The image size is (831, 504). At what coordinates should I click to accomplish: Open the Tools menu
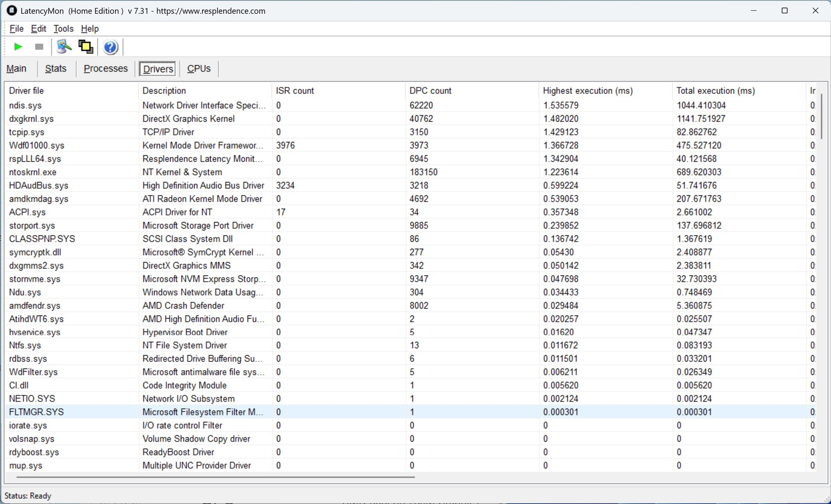point(63,29)
